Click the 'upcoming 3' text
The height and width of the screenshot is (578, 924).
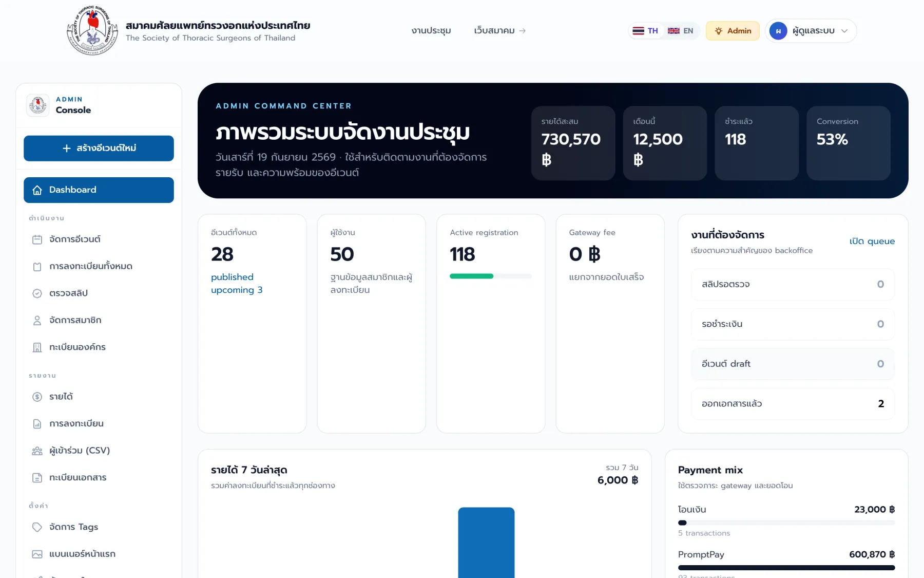tap(237, 290)
